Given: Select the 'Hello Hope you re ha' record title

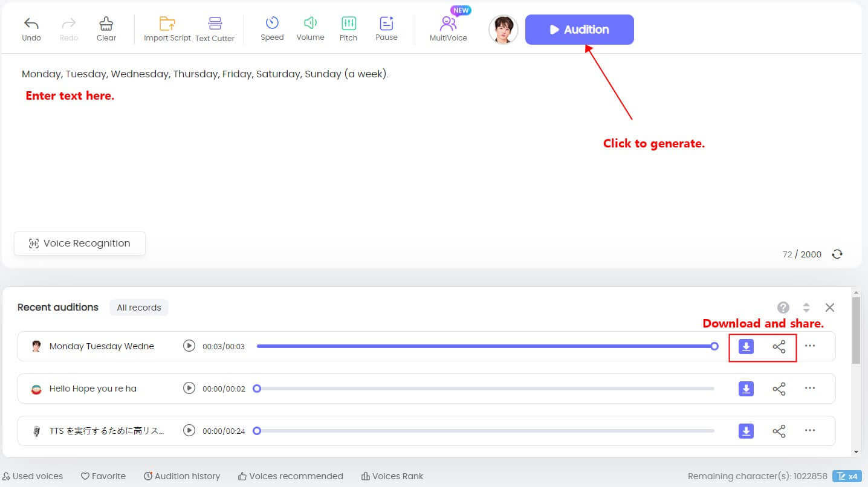Looking at the screenshot, I should [x=93, y=389].
